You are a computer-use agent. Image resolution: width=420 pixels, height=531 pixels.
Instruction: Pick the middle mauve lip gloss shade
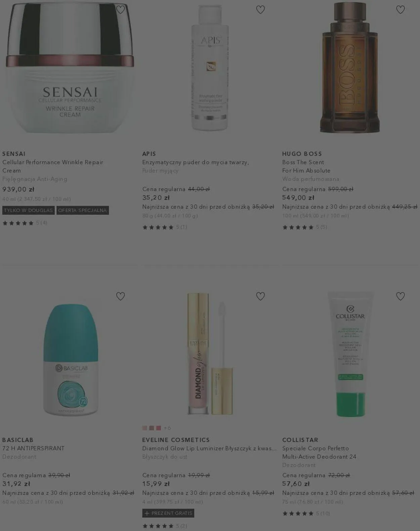click(x=152, y=428)
